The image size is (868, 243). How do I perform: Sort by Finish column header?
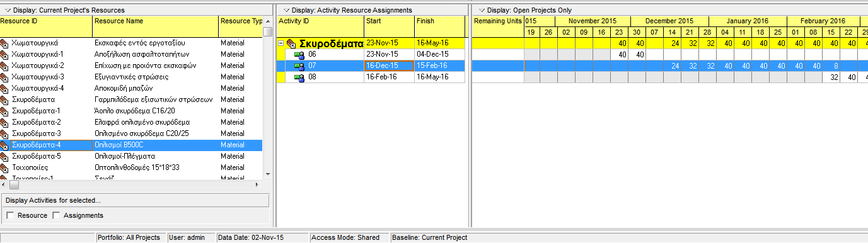tap(439, 26)
